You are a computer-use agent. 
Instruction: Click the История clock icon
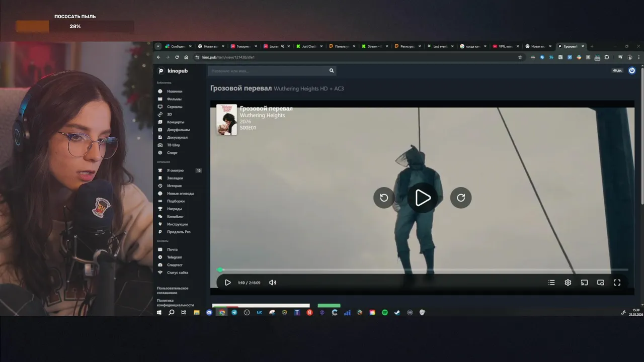[x=160, y=186]
